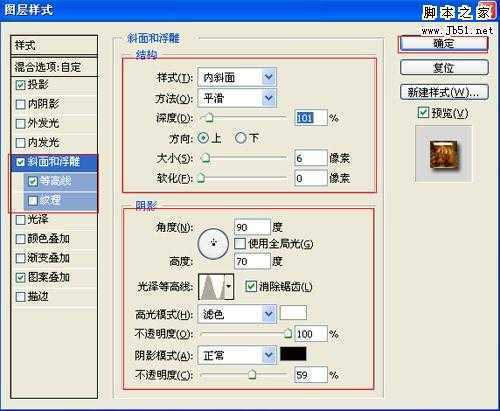Open the 高光模式 highlight mode dropdown

point(237,314)
